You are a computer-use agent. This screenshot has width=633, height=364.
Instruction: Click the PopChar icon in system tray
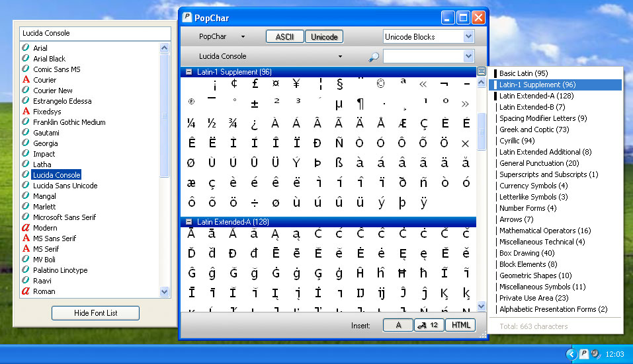pyautogui.click(x=584, y=354)
